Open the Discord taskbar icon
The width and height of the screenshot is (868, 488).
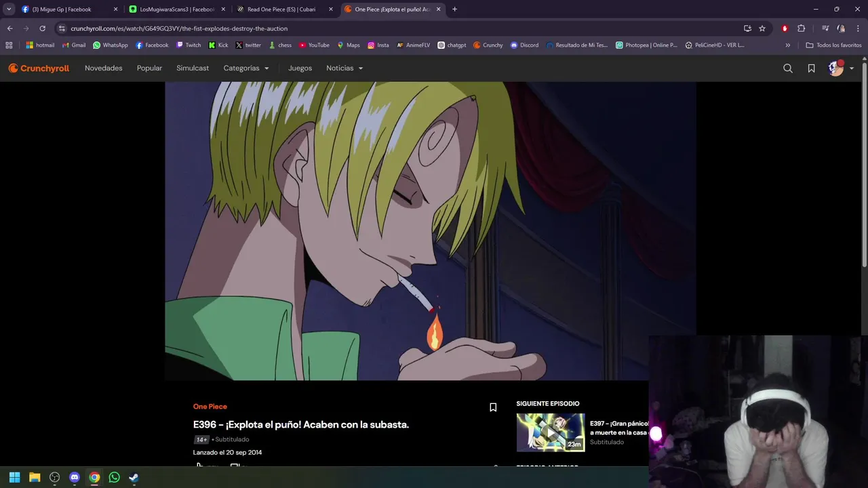pyautogui.click(x=75, y=477)
